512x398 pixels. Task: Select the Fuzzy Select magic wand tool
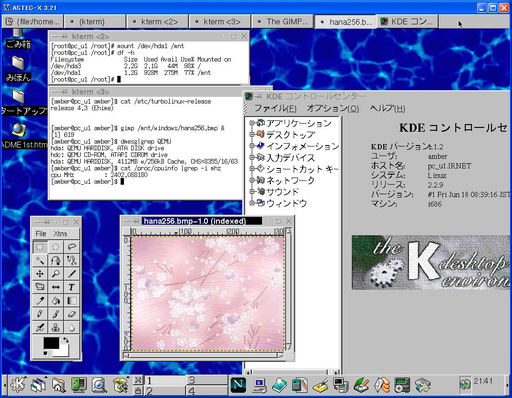40,260
